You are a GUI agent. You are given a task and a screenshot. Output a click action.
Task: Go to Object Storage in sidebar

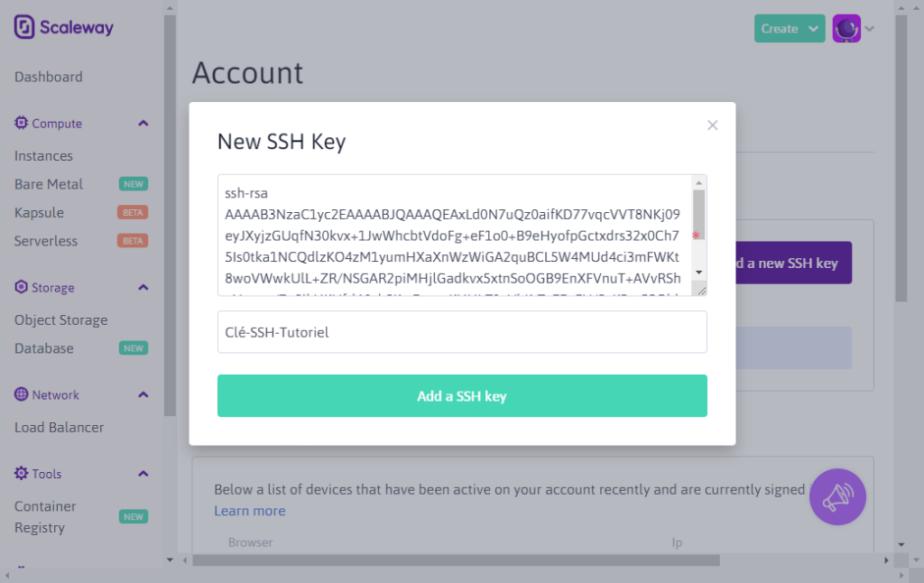pos(61,320)
